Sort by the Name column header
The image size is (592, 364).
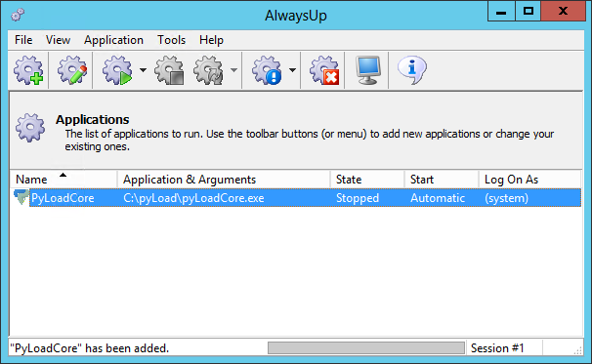63,180
